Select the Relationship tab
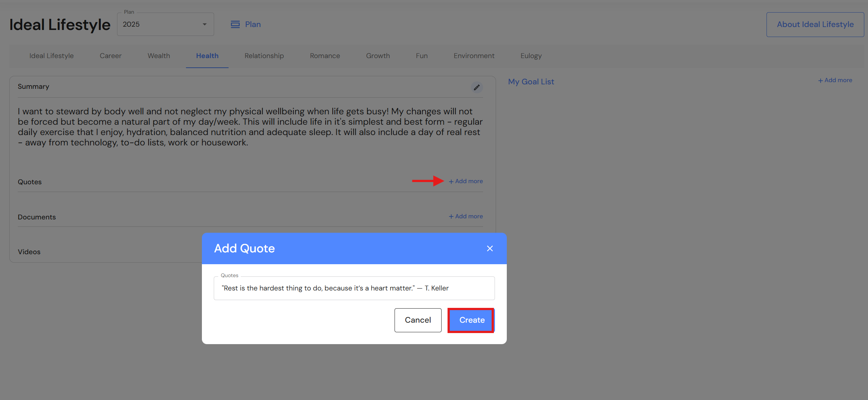Image resolution: width=868 pixels, height=400 pixels. tap(264, 56)
